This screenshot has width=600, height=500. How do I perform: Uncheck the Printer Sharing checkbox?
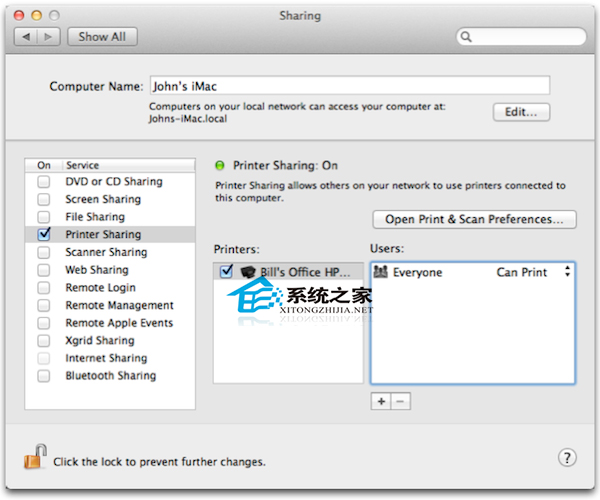click(x=44, y=234)
